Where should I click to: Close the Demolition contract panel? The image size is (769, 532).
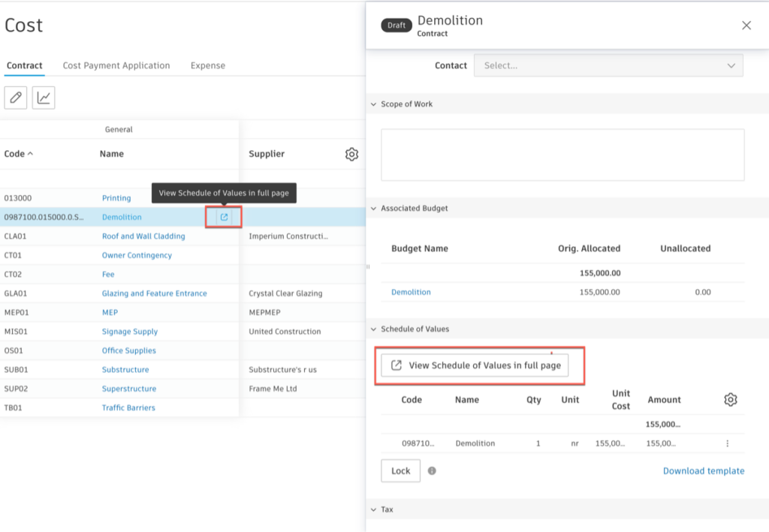[746, 26]
